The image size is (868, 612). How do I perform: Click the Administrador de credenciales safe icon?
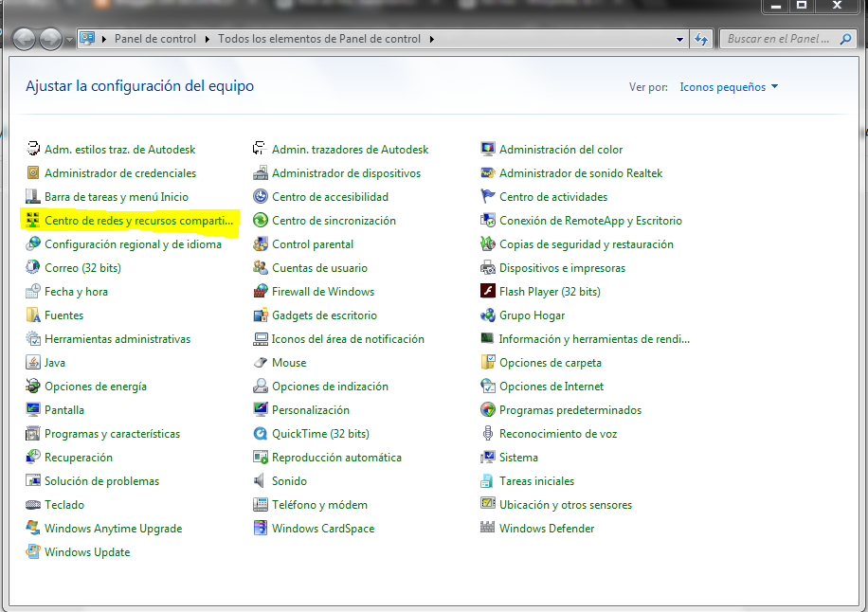click(33, 172)
